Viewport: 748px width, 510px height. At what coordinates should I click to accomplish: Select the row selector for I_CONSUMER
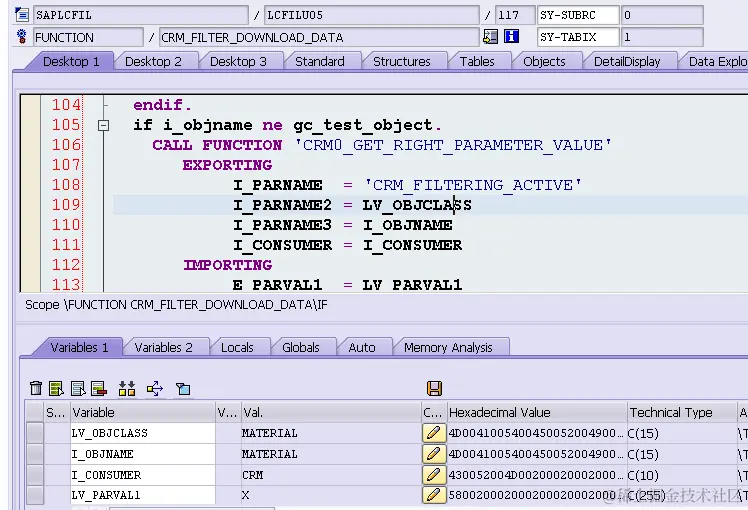pyautogui.click(x=35, y=475)
